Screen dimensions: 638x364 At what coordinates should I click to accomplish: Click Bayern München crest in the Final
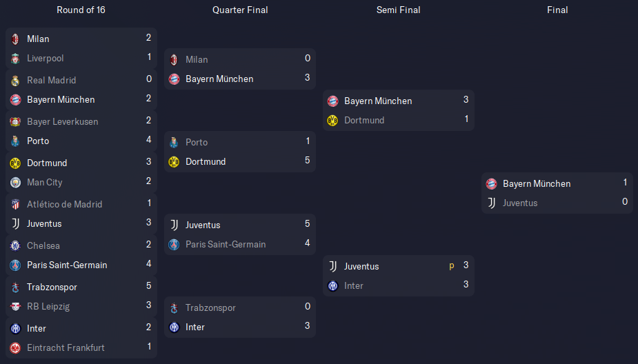[492, 184]
